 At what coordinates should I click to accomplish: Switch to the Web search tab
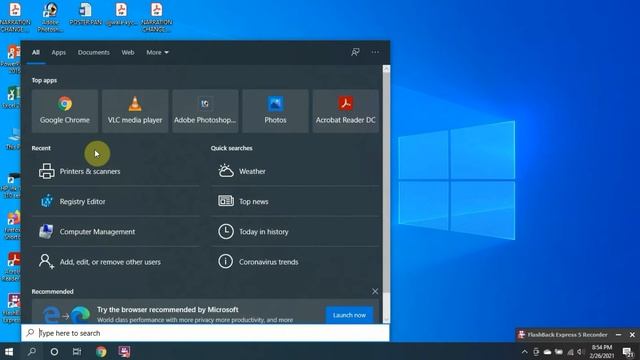[x=128, y=52]
